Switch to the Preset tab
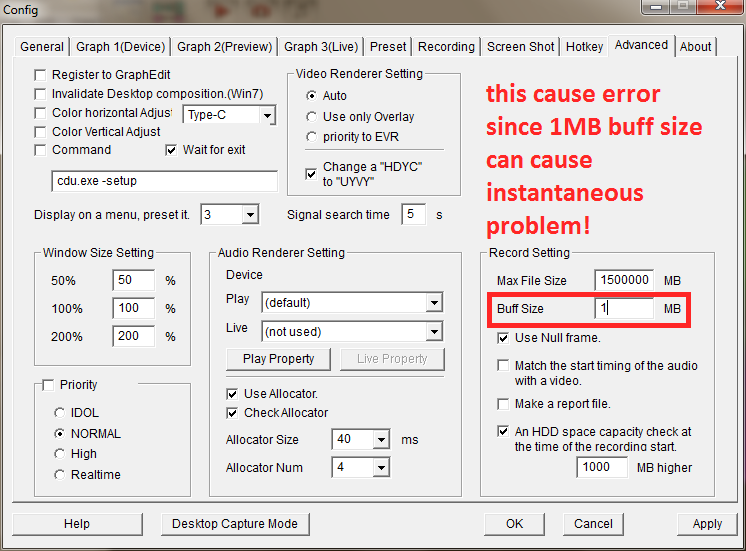Viewport: 746px width, 551px height. pos(388,47)
